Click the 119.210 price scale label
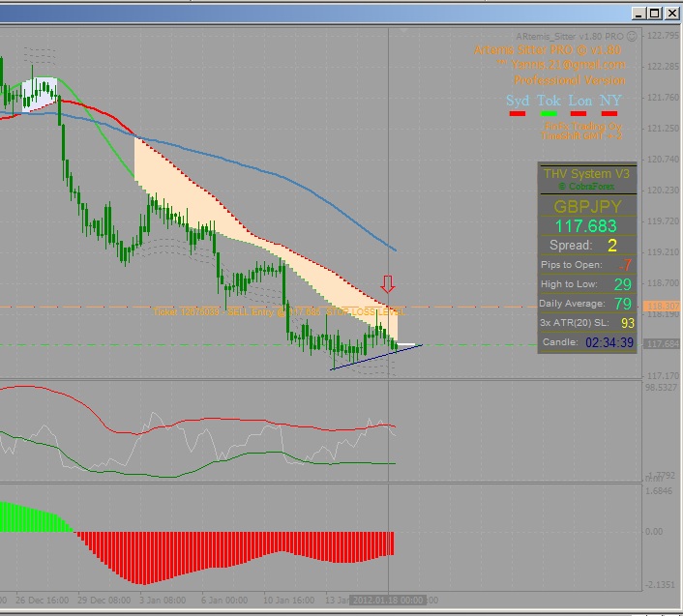The image size is (683, 616). [x=663, y=252]
